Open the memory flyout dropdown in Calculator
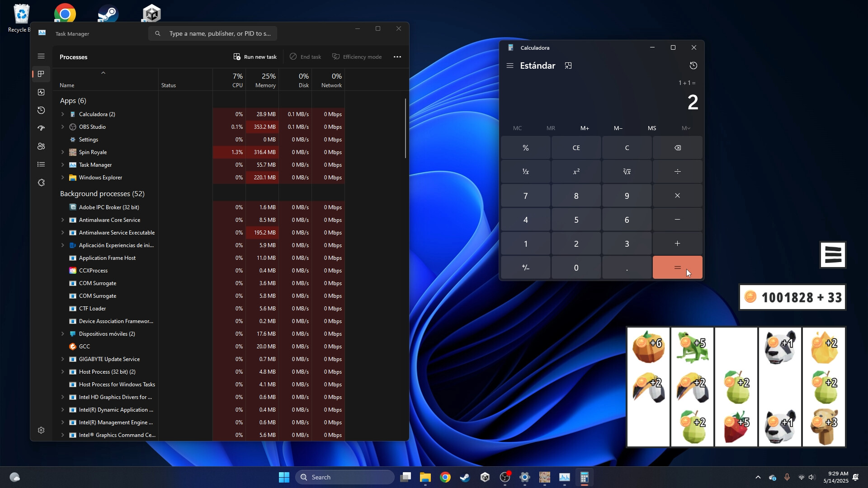 [x=686, y=128]
